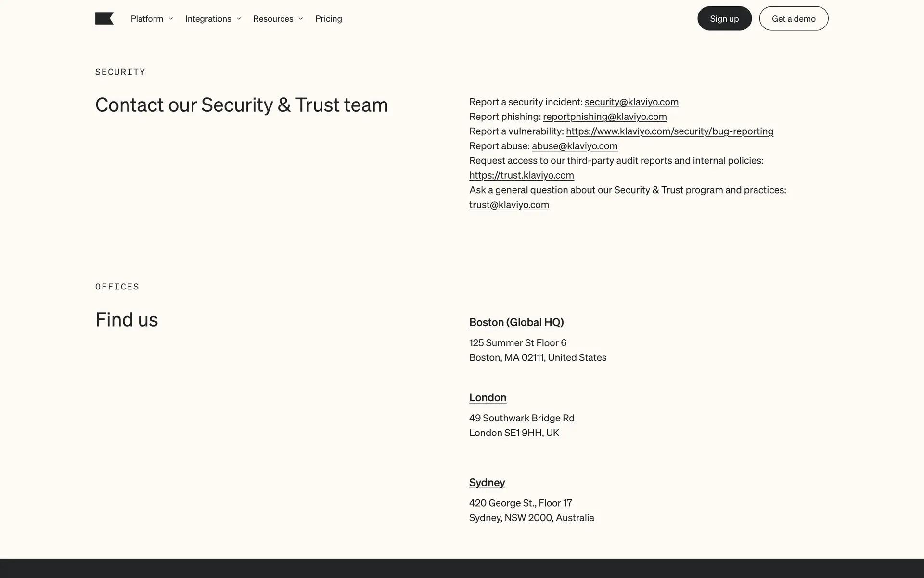Click the Klaviyo flag logo

(x=104, y=18)
